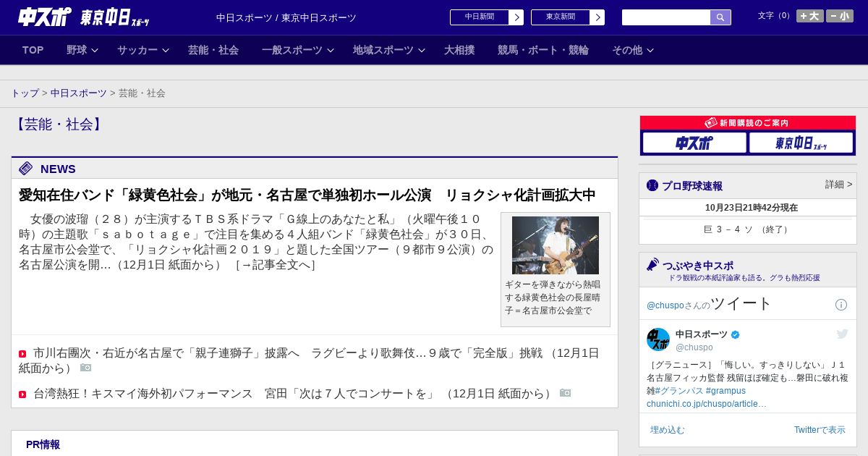868x456 pixels.
Task: Click 新聞購読のご案内 banner header
Action: click(748, 123)
